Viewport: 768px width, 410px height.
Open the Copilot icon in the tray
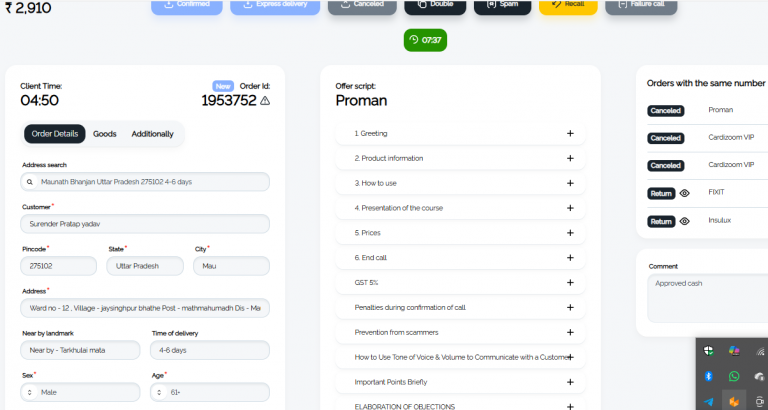click(x=734, y=351)
